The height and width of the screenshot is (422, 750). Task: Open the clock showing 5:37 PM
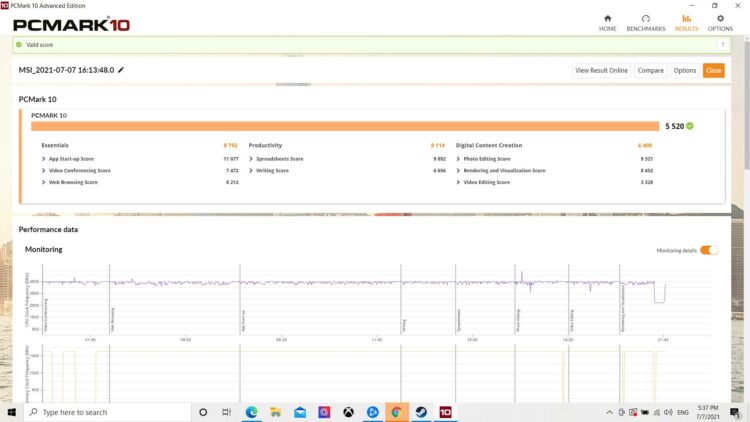tap(708, 412)
